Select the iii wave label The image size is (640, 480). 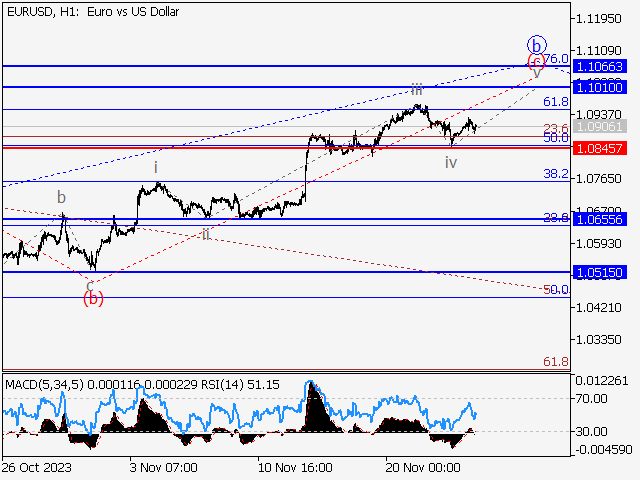417,89
